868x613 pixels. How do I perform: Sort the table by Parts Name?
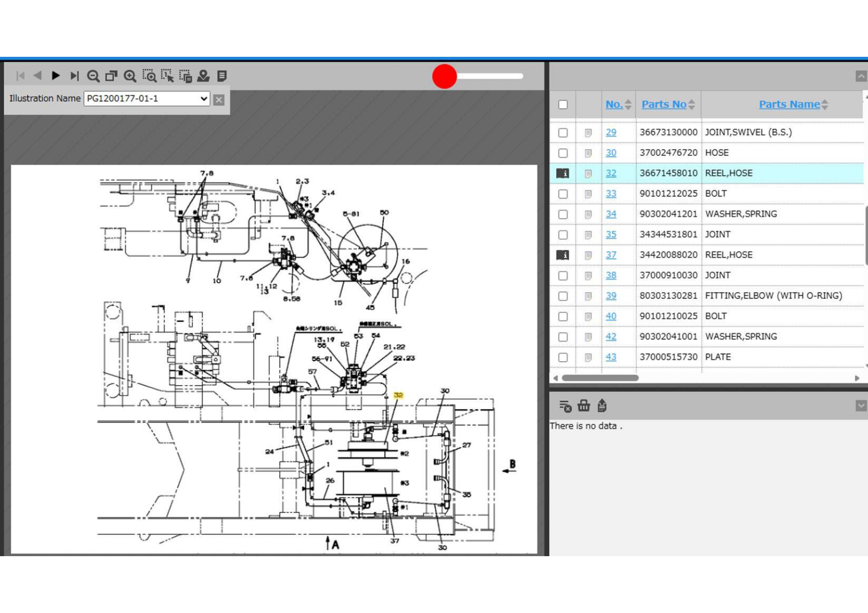point(789,104)
